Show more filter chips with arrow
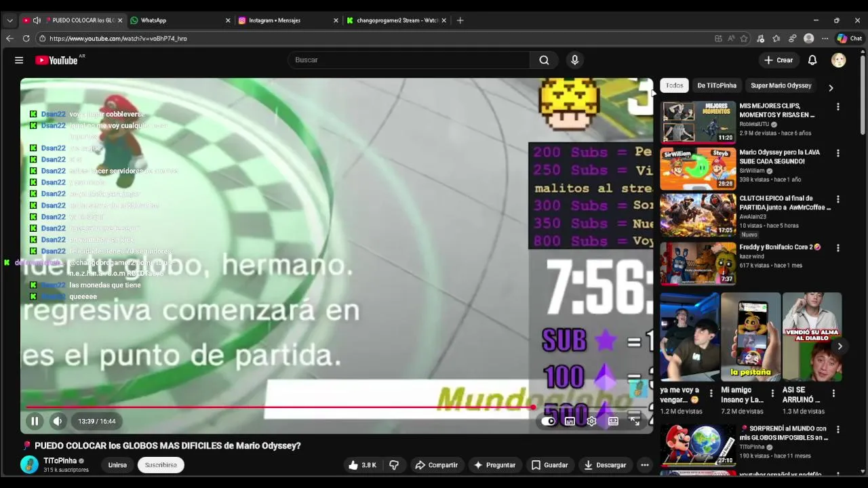Viewport: 868px width, 488px height. [x=831, y=87]
